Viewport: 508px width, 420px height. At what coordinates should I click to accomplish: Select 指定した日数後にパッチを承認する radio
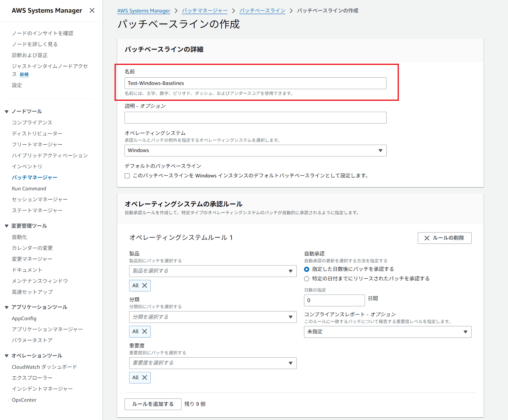(x=307, y=269)
